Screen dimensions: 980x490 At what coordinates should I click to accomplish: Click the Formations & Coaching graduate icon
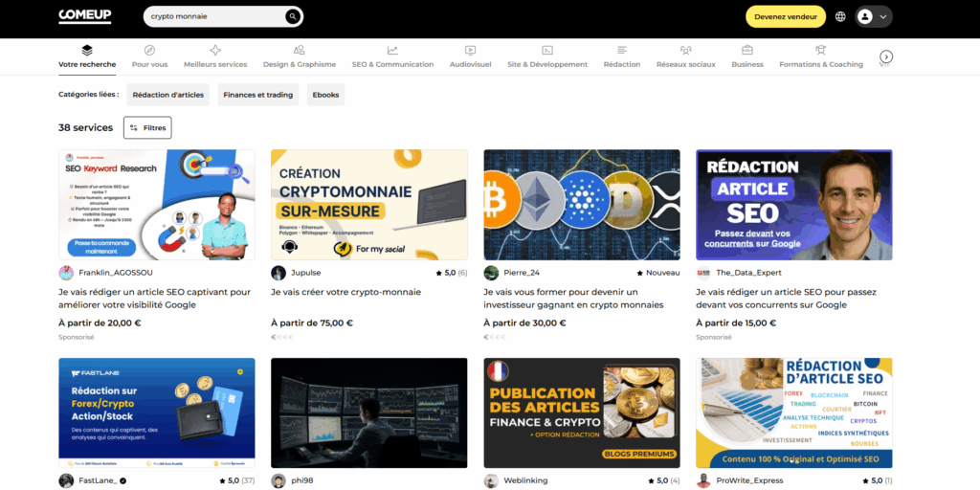(820, 50)
